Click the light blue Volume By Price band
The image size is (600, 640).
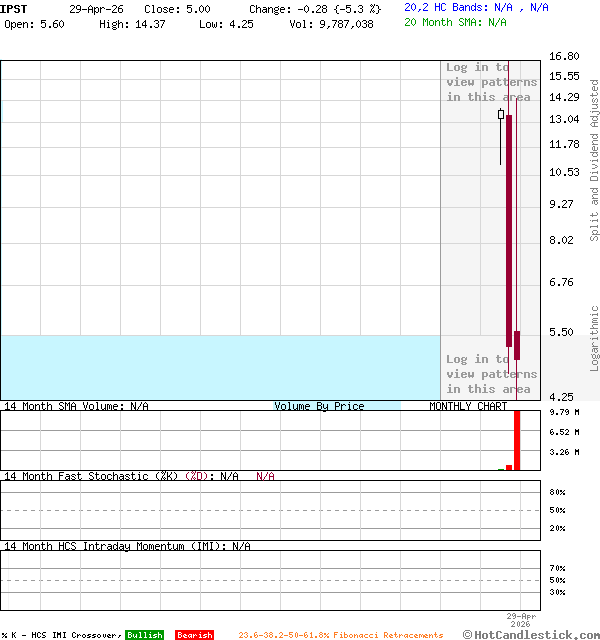pos(220,367)
